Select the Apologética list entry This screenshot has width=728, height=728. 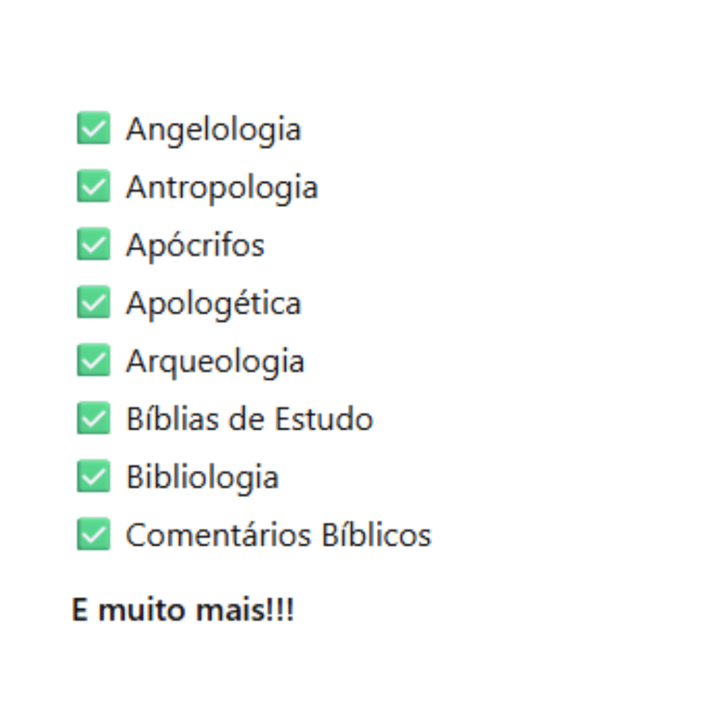213,304
